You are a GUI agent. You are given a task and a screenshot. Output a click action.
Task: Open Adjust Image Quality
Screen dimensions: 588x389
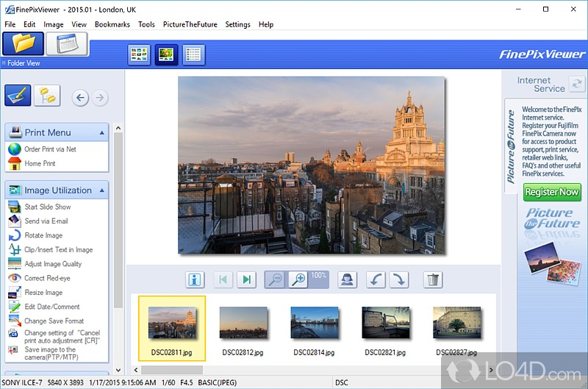coord(53,264)
